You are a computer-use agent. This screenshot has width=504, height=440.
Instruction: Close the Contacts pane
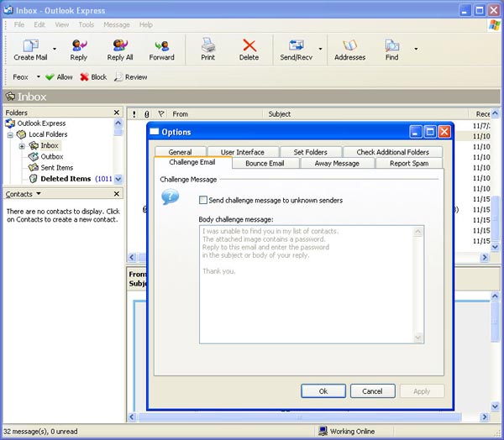click(117, 194)
